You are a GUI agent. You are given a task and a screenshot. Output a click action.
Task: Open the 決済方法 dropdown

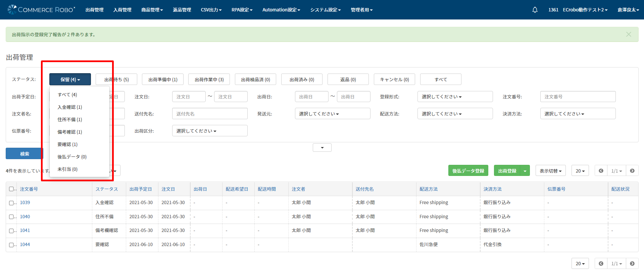(578, 114)
